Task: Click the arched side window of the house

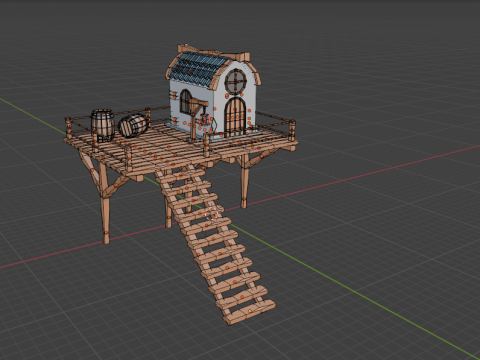Action: click(186, 101)
